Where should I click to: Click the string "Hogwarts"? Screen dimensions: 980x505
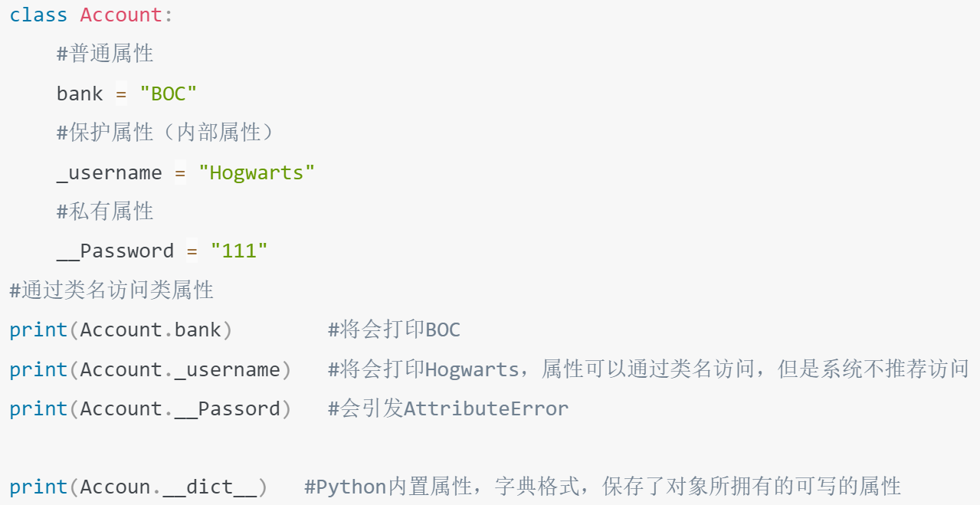click(x=257, y=172)
